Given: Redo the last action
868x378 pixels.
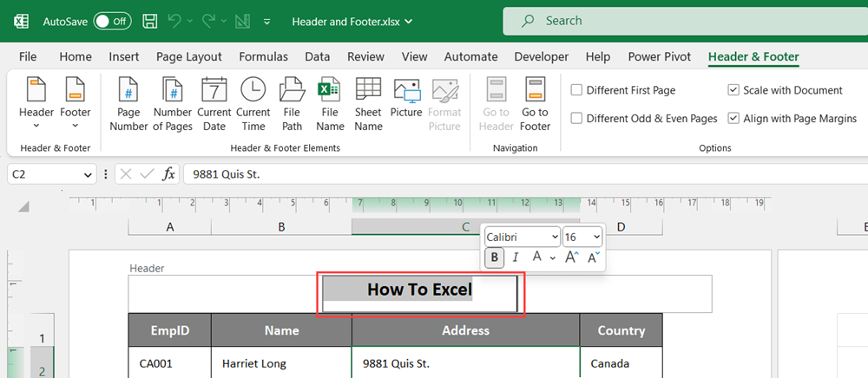Looking at the screenshot, I should point(208,22).
